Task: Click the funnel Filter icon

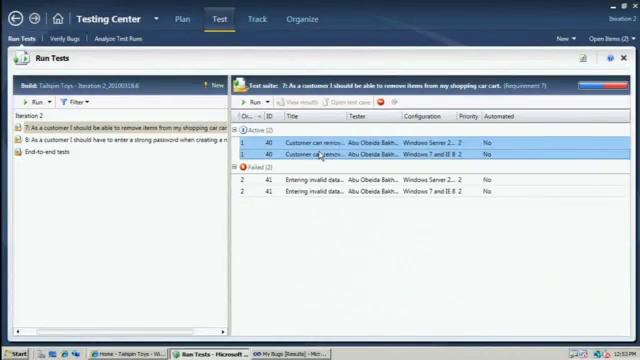Action: click(x=63, y=102)
